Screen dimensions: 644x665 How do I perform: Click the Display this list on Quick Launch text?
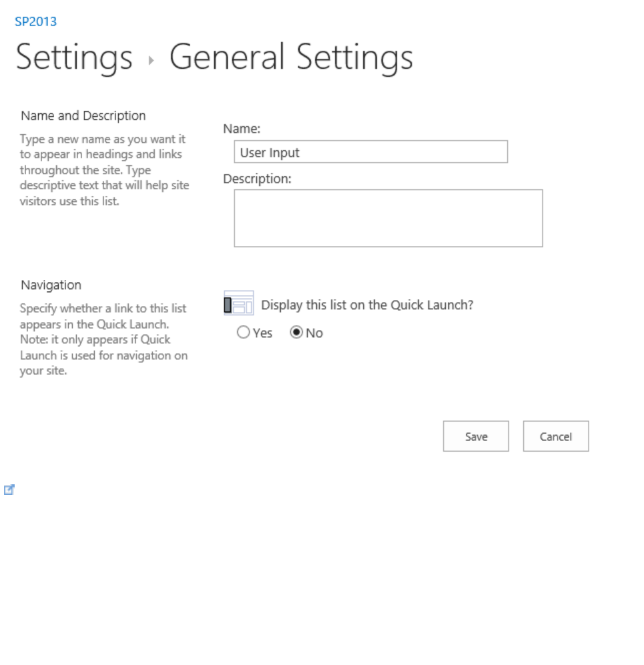coord(367,305)
